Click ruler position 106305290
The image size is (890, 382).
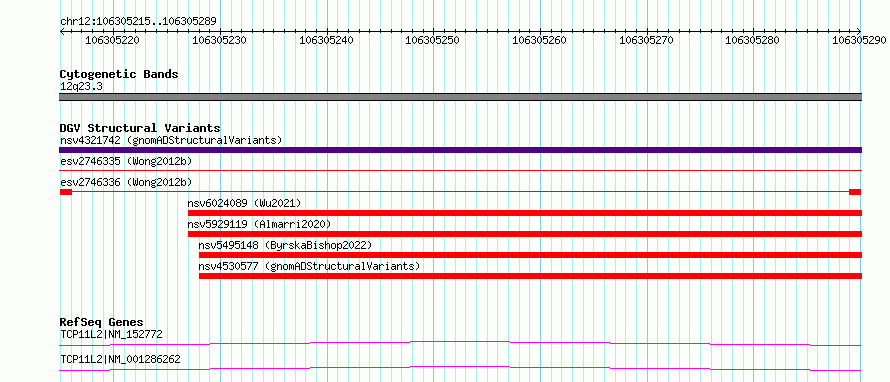coord(859,41)
